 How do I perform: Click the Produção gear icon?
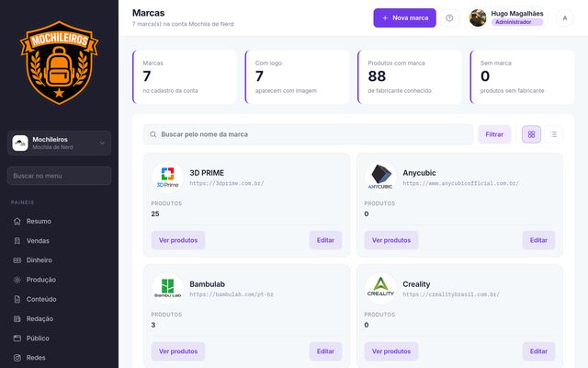tap(17, 280)
